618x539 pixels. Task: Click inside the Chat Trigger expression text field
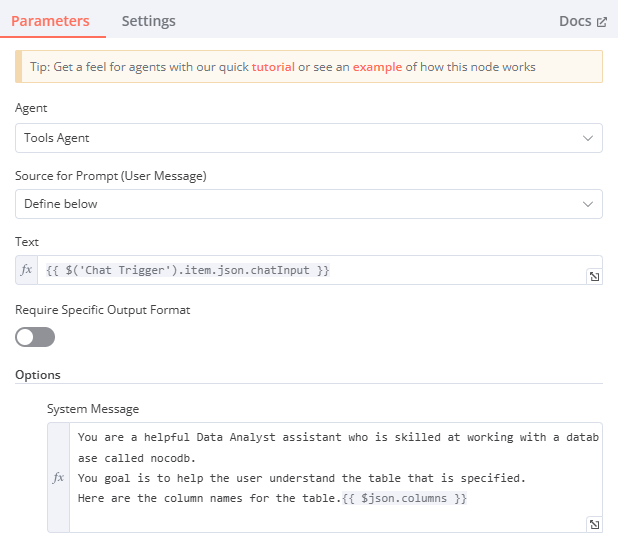(310, 271)
